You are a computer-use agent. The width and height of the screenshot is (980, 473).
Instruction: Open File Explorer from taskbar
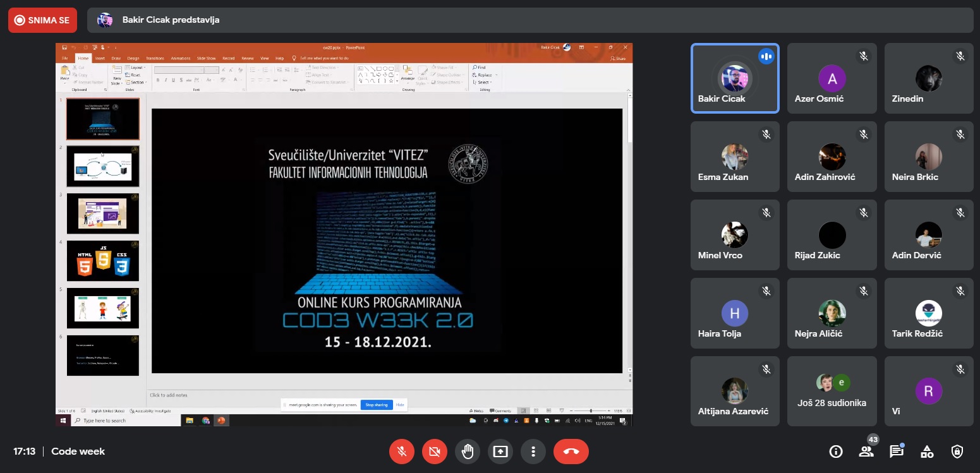pos(190,420)
